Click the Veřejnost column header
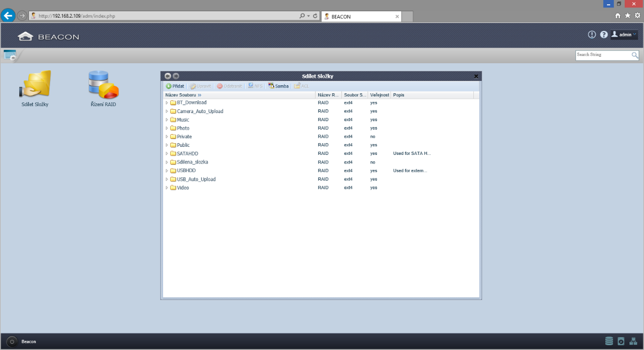This screenshot has height=350, width=644. pyautogui.click(x=379, y=95)
